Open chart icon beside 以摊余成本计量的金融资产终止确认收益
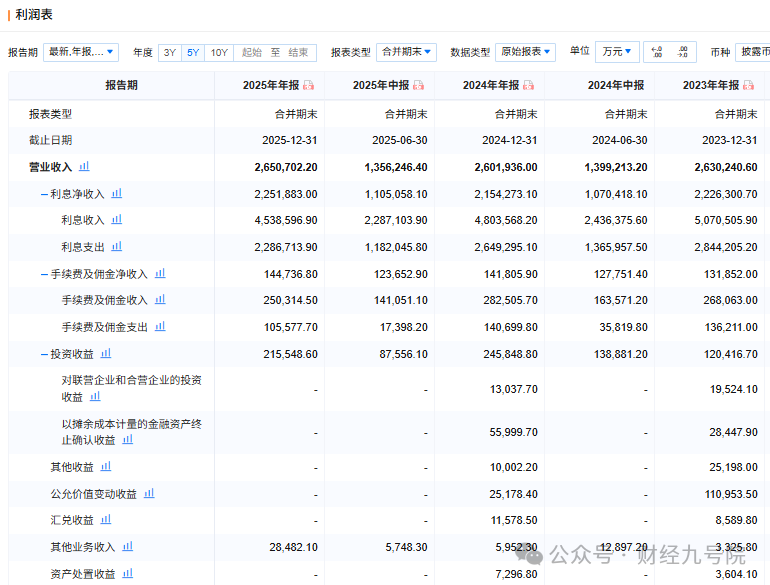The image size is (770, 585). click(128, 440)
